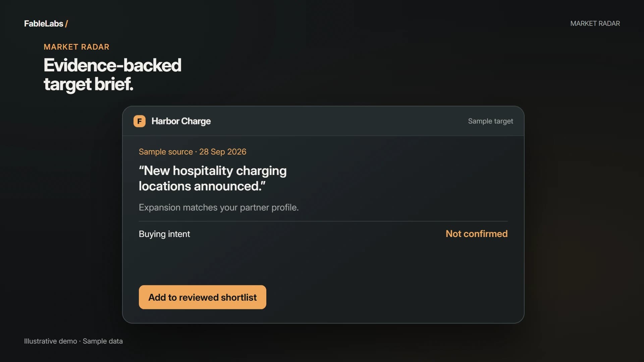Click the Sample data footer text

103,341
